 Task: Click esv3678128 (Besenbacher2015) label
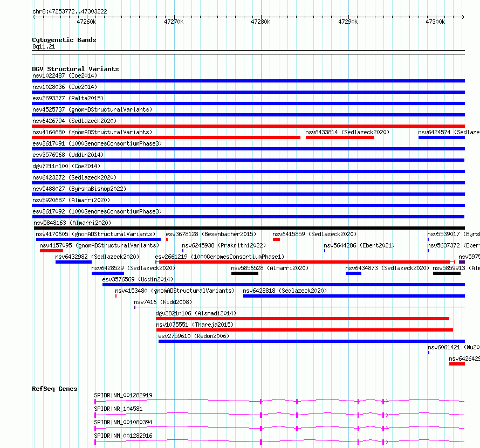tap(211, 234)
